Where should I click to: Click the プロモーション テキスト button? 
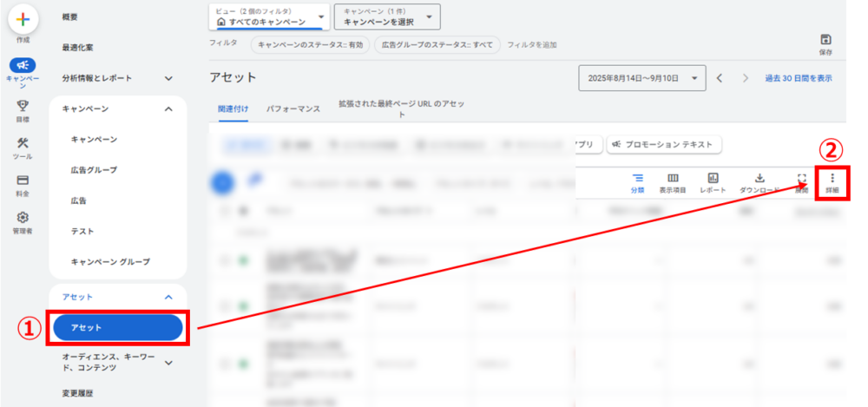pyautogui.click(x=664, y=144)
